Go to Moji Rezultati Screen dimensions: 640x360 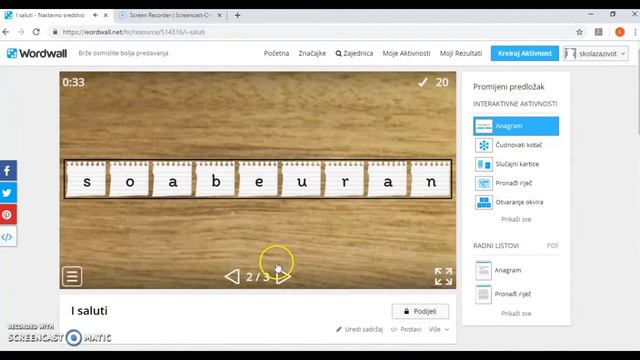461,53
